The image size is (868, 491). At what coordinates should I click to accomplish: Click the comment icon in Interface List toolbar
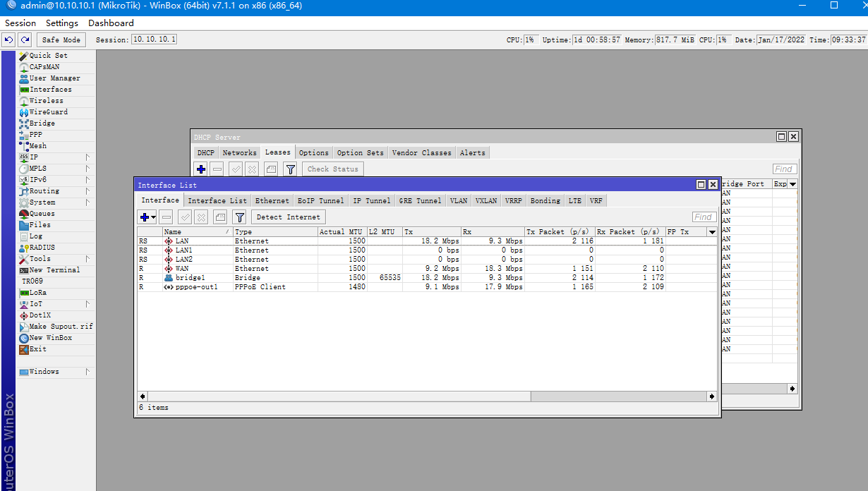click(x=220, y=217)
